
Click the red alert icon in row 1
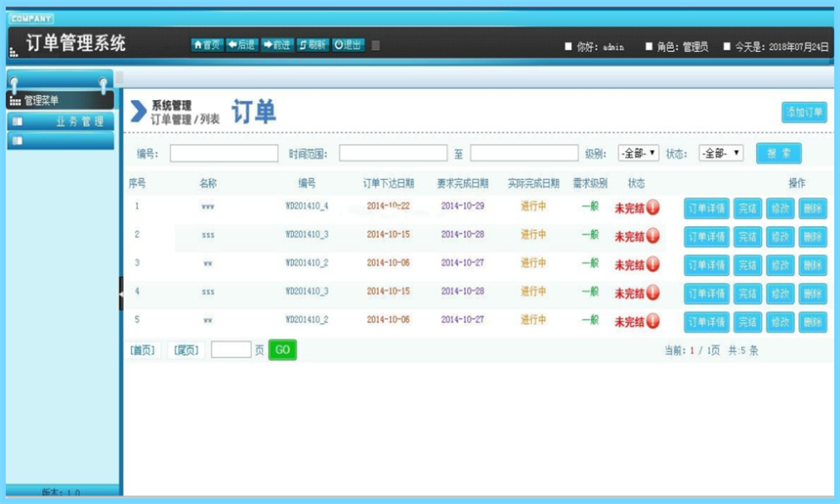pyautogui.click(x=653, y=207)
